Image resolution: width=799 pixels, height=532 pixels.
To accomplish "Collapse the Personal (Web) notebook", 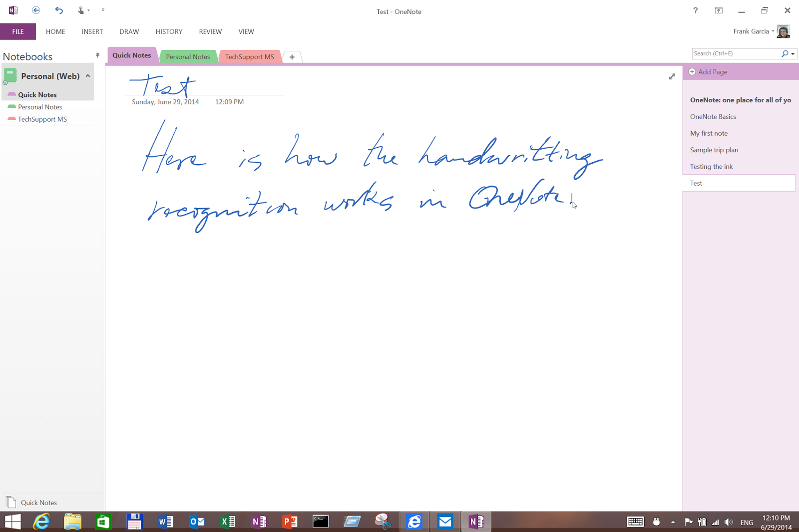I will [x=88, y=76].
